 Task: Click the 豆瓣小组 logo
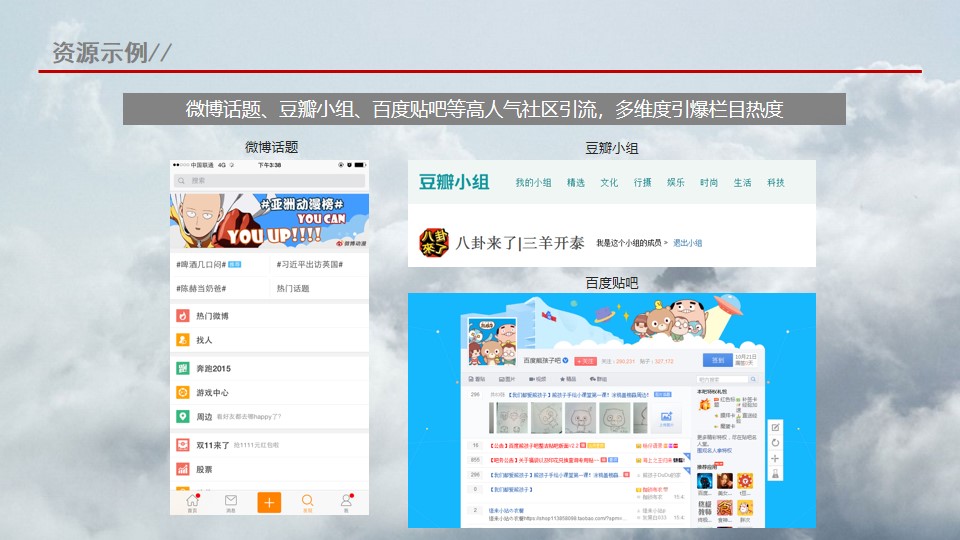click(454, 182)
